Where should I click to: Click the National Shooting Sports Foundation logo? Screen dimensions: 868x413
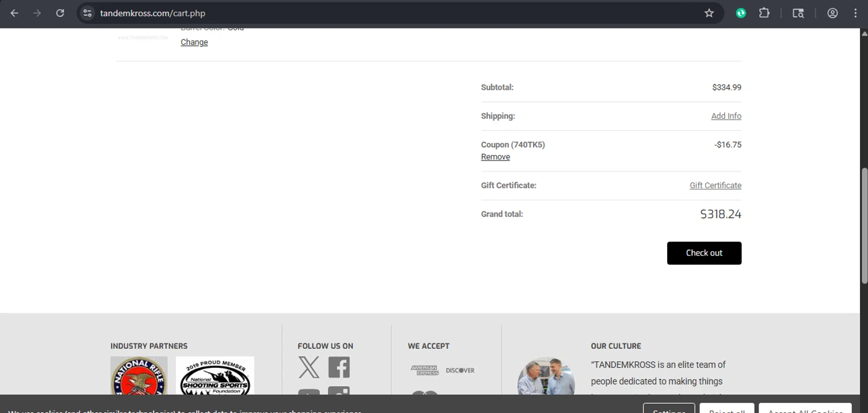pos(215,375)
